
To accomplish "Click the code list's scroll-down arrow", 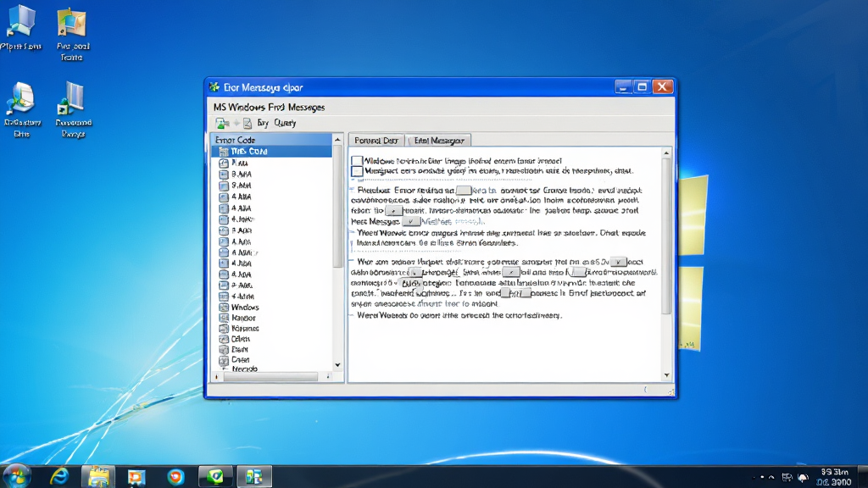I will [x=337, y=364].
